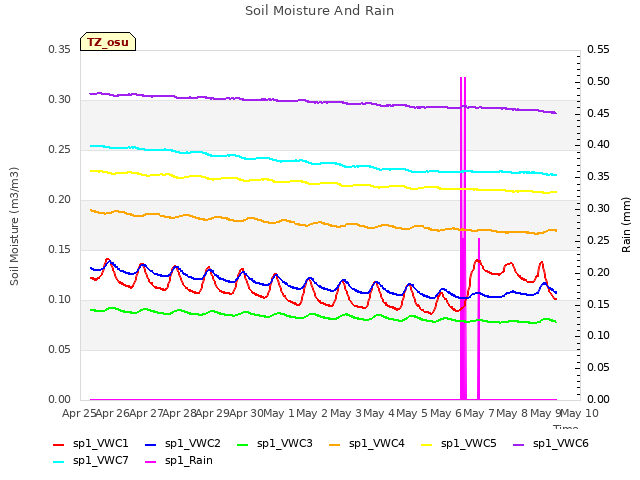Select the sp1_VWC5 legend label

(469, 444)
